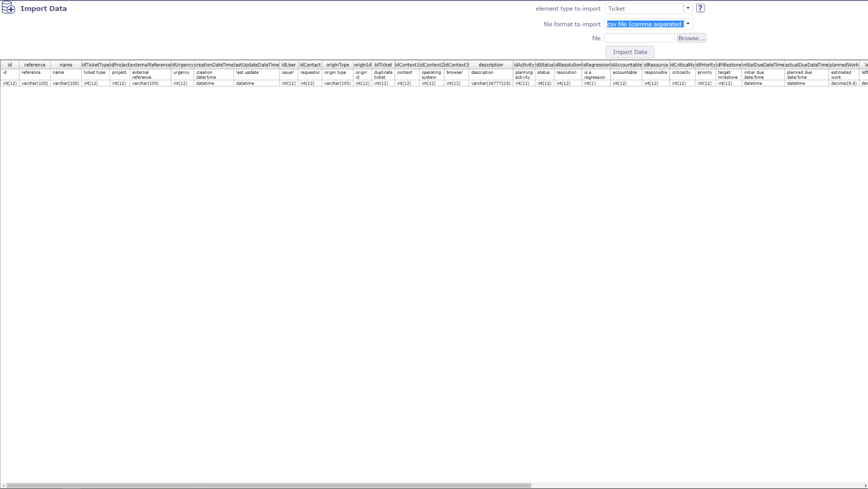Click the Ticket element type combo box
The image size is (868, 489).
pyautogui.click(x=644, y=9)
